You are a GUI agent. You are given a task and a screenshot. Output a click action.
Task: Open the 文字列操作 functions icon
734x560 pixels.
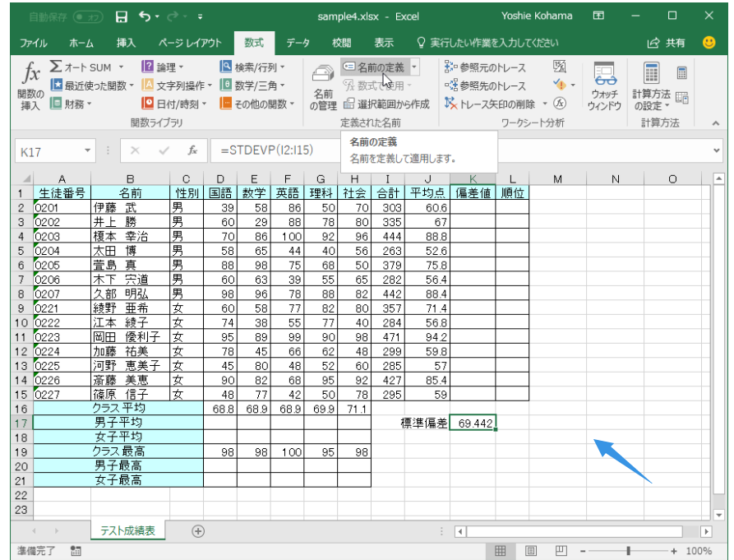pos(147,85)
